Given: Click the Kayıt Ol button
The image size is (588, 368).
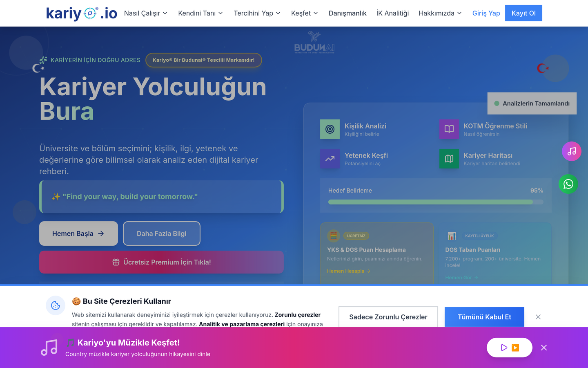Looking at the screenshot, I should pos(523,13).
